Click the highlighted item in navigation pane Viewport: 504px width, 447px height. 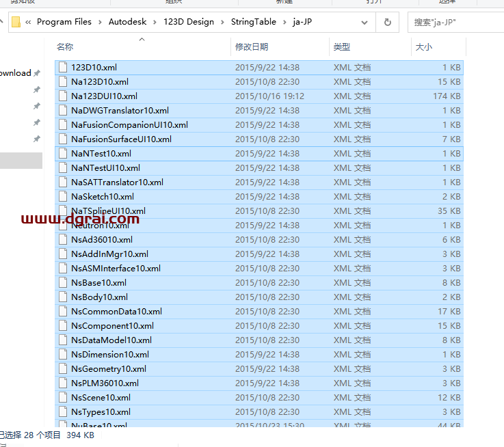click(x=21, y=161)
